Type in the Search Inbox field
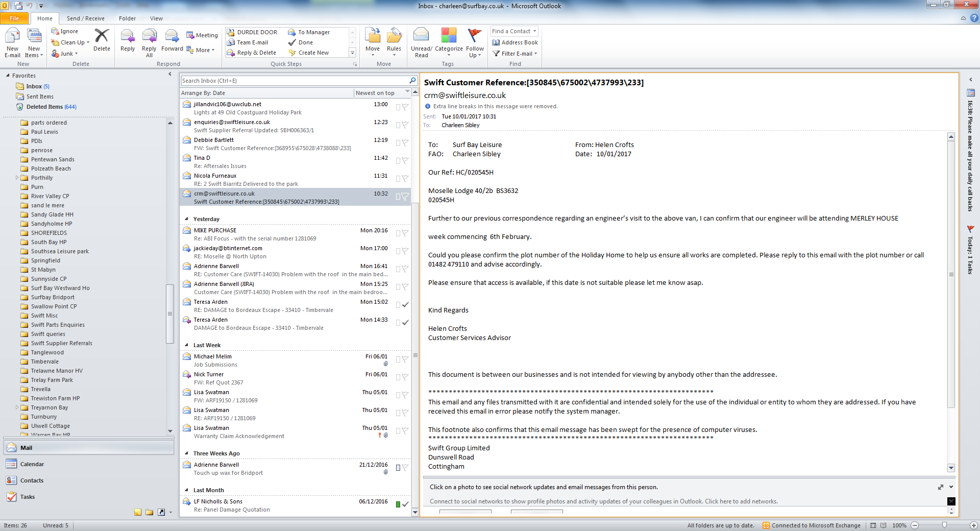Screen dimensions: 980x531 (295, 81)
